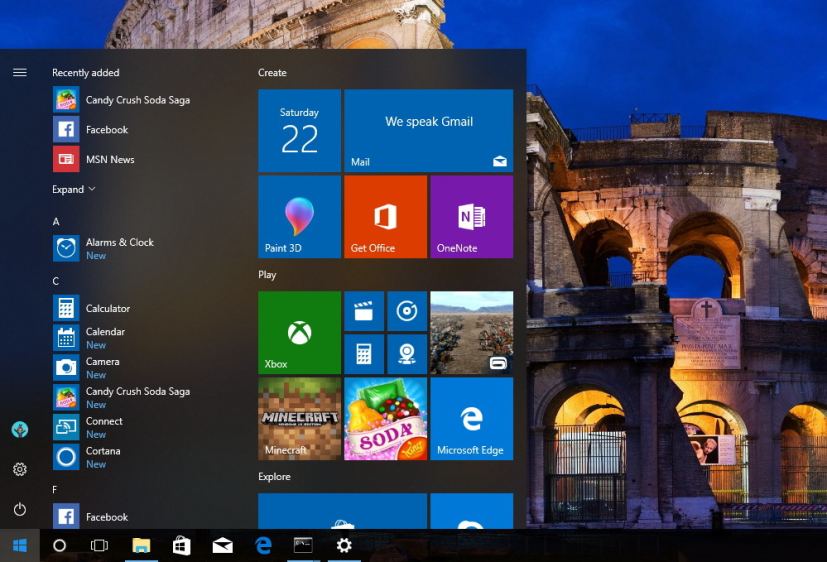
Task: Open the battle game photo tile
Action: (x=472, y=333)
